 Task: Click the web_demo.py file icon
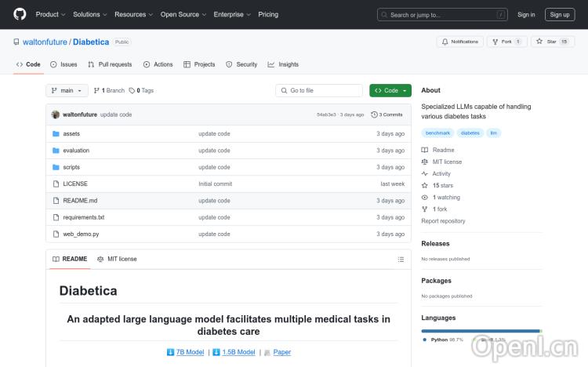click(x=56, y=234)
